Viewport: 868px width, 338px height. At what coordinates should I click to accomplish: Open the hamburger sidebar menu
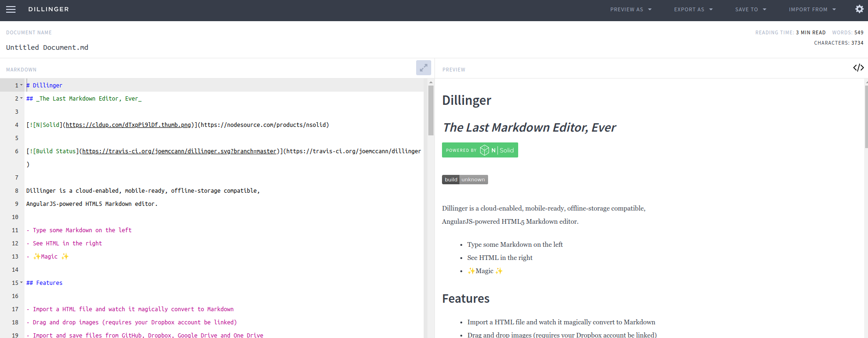11,9
